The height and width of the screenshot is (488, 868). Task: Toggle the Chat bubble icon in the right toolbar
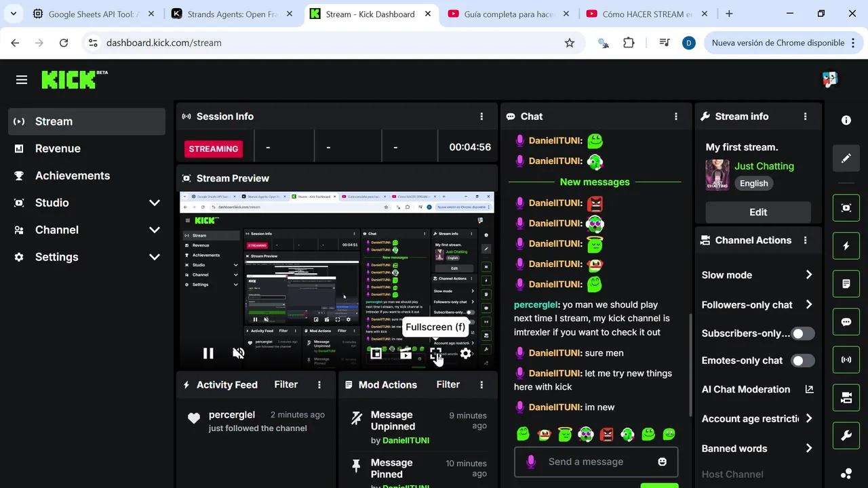[x=846, y=322]
